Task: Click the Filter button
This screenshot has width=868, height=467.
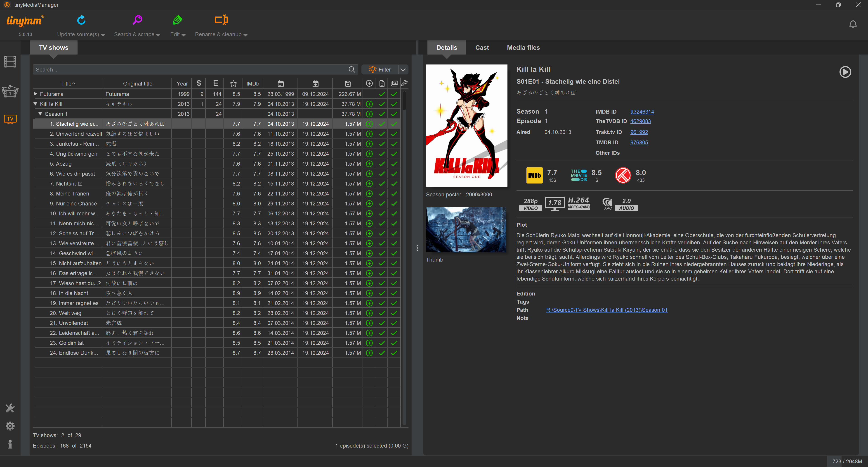Action: pos(380,69)
